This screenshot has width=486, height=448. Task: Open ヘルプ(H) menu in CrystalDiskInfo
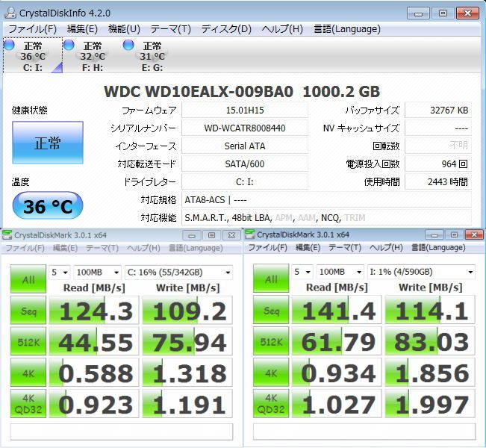tap(282, 29)
